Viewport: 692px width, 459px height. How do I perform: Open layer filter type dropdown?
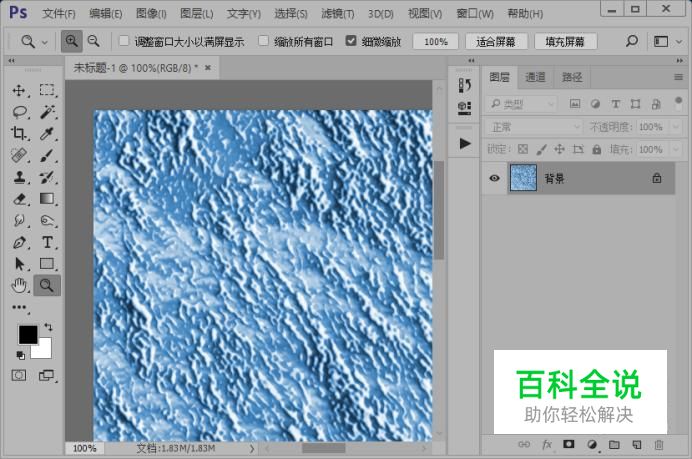pyautogui.click(x=522, y=104)
